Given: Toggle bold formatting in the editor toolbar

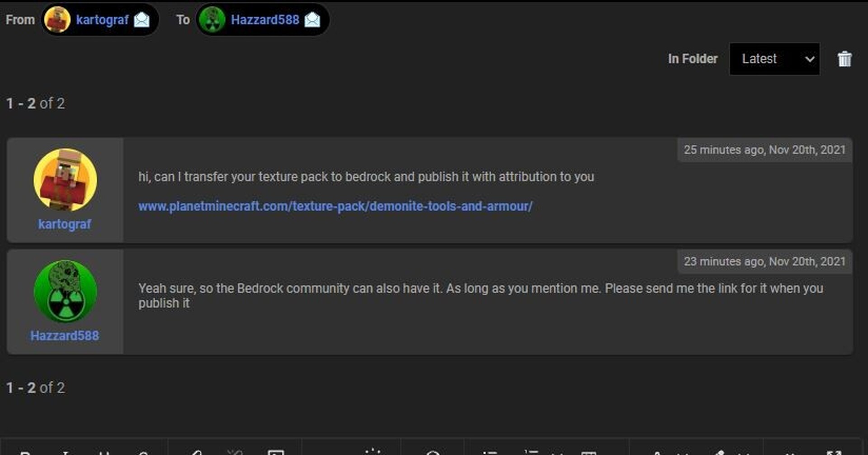Looking at the screenshot, I should (26, 452).
